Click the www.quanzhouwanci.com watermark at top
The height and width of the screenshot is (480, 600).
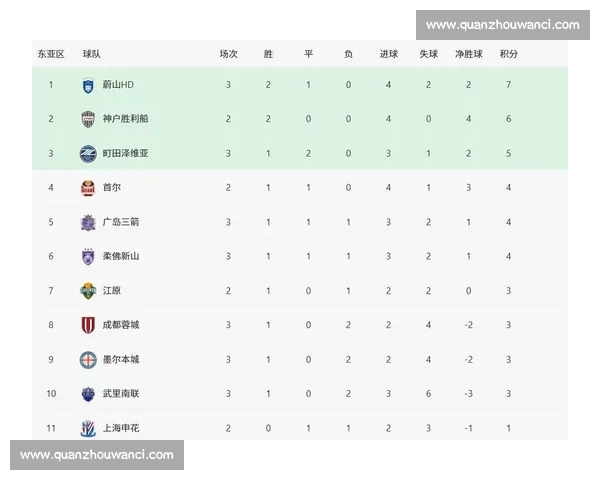501,25
